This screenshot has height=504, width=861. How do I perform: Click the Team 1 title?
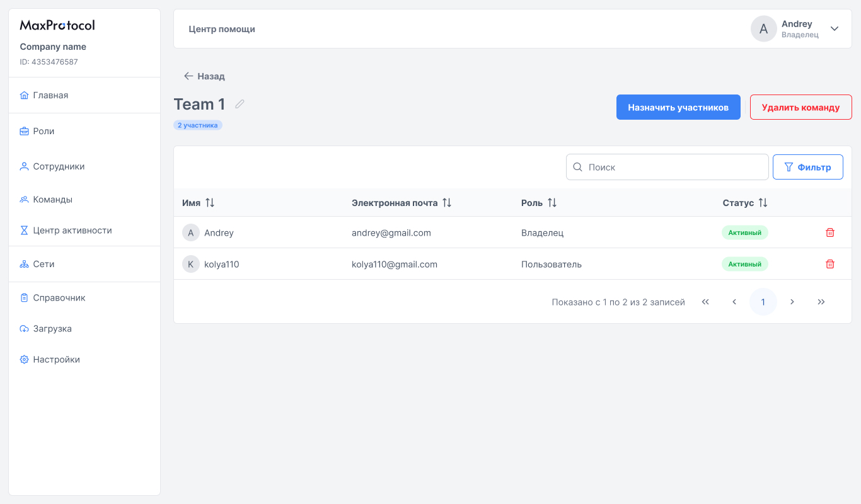coord(199,104)
